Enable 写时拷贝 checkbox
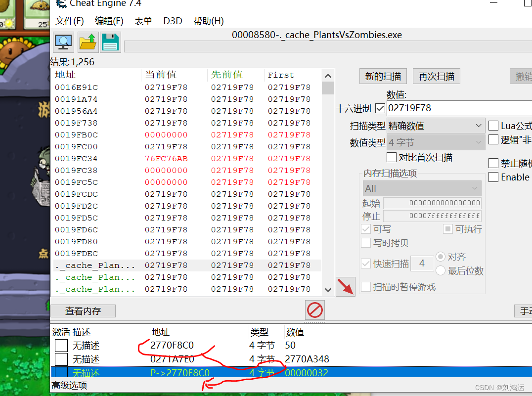The height and width of the screenshot is (396, 532). coord(366,243)
